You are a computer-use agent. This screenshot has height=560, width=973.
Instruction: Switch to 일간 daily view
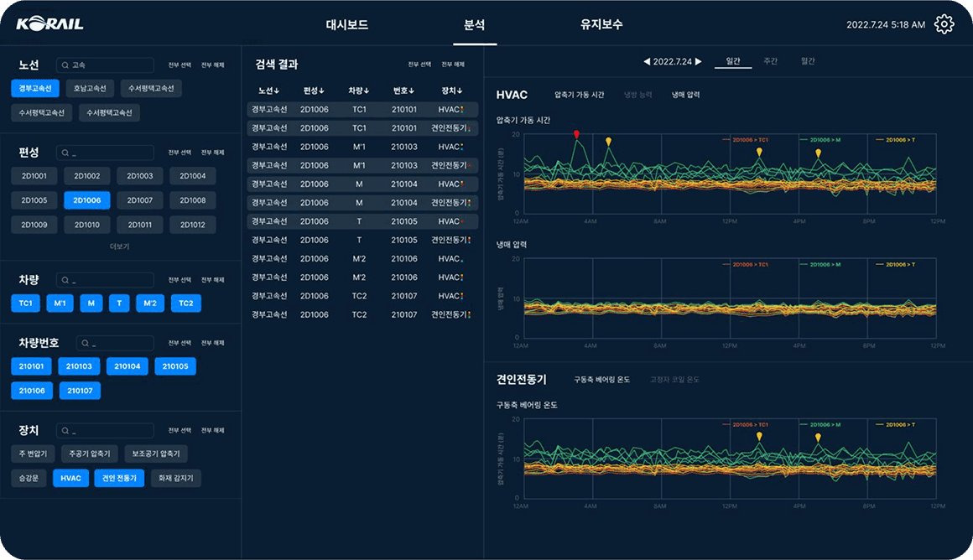(733, 60)
